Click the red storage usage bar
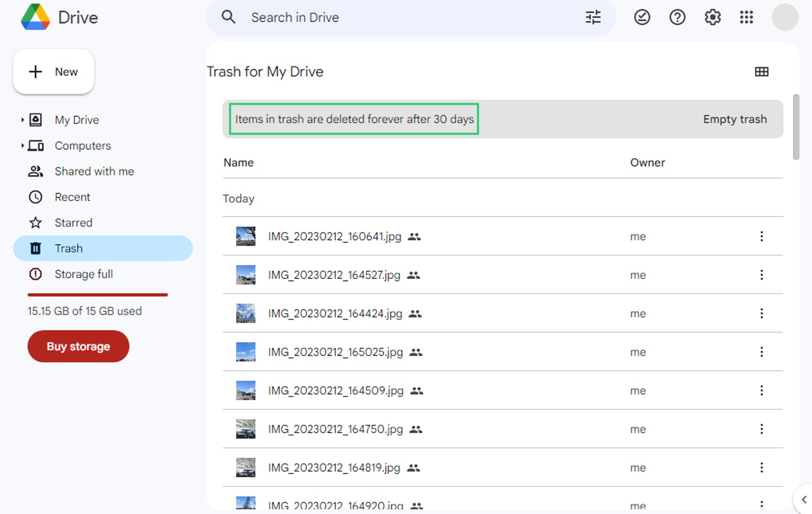 (97, 295)
